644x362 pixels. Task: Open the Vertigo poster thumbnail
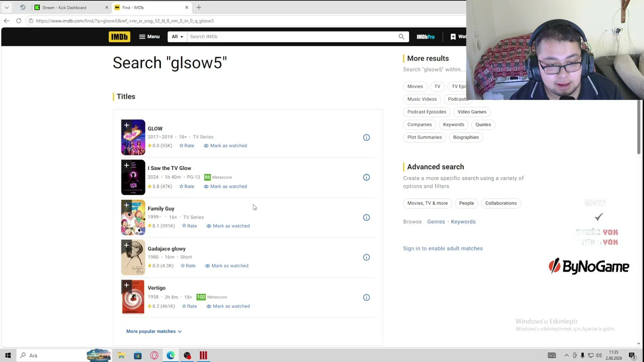(x=133, y=297)
